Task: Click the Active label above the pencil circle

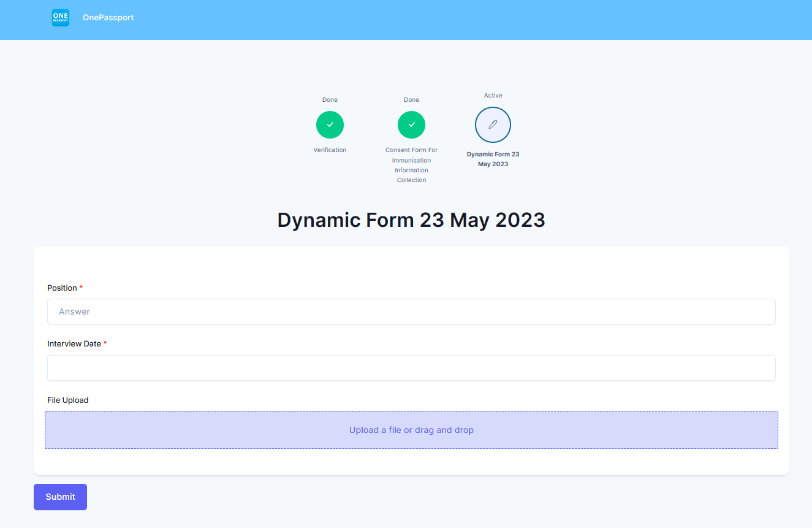Action: 493,95
